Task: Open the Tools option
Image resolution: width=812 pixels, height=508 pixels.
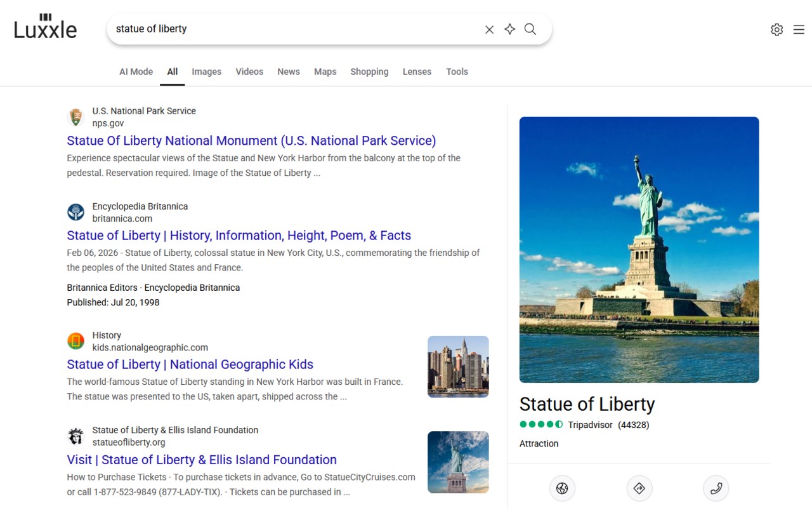Action: 457,72
